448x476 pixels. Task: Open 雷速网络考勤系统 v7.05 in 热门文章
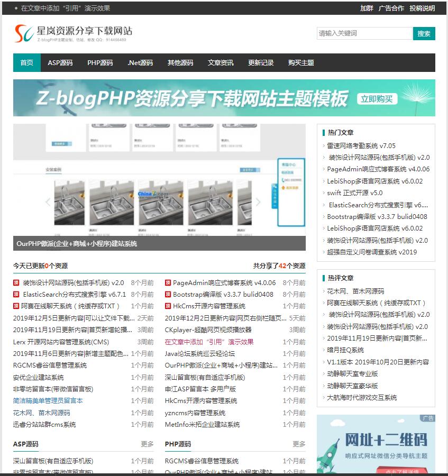(x=361, y=146)
